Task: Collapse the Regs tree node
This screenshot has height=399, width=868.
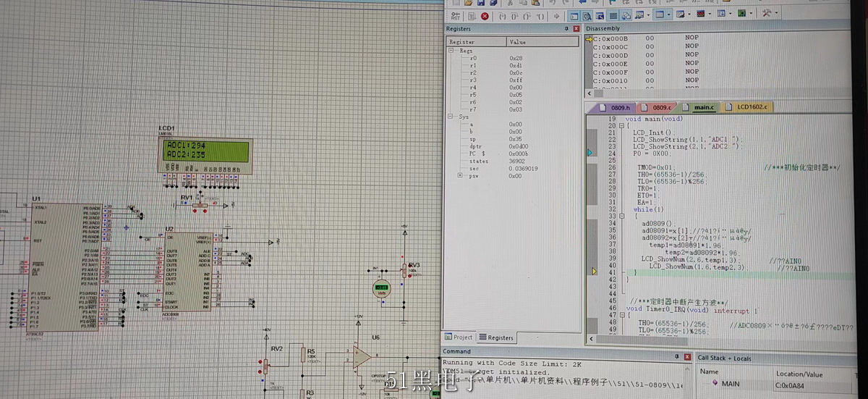Action: 451,51
